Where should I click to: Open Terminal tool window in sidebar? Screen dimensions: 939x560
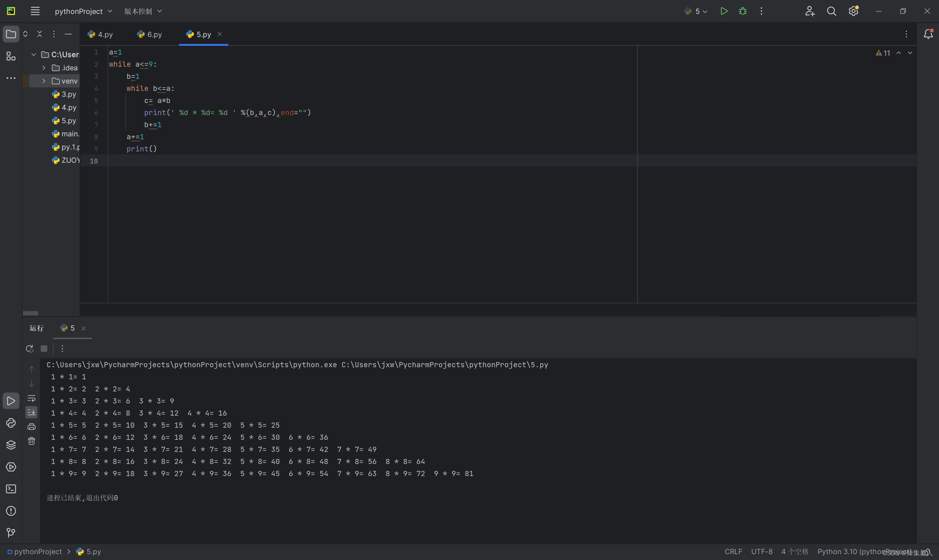pos(11,489)
